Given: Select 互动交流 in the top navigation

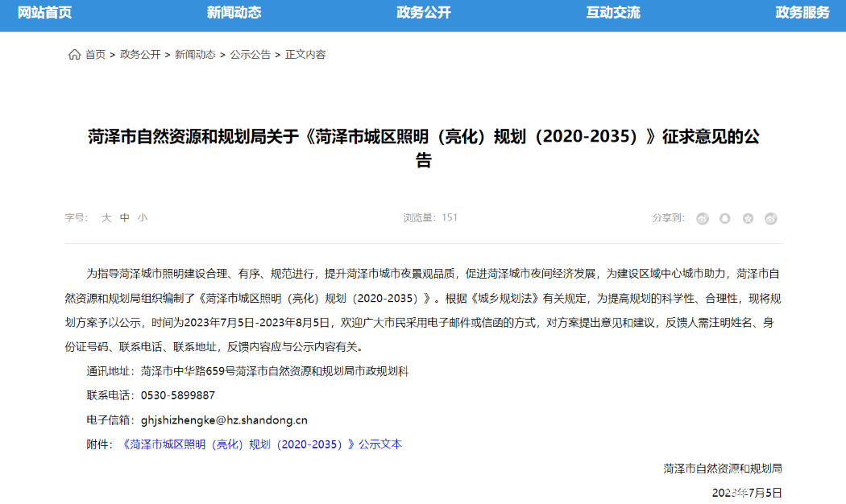Looking at the screenshot, I should pos(613,12).
